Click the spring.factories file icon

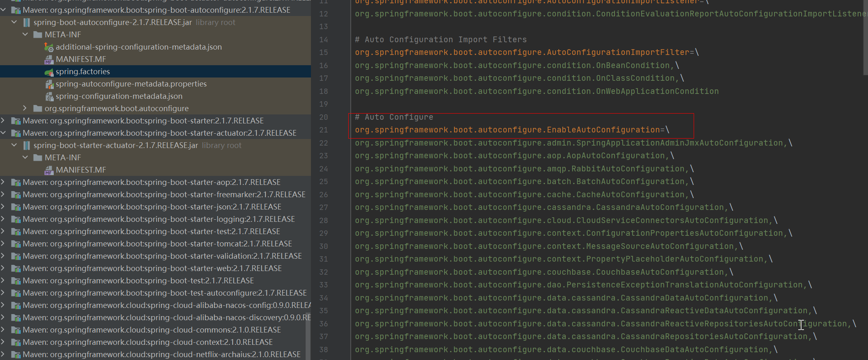(49, 72)
